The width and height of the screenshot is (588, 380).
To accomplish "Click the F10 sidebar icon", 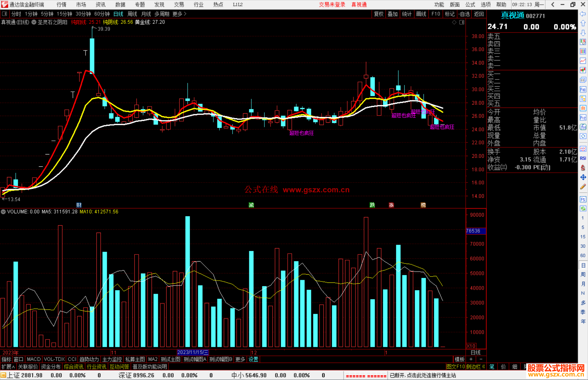I will click(583, 89).
